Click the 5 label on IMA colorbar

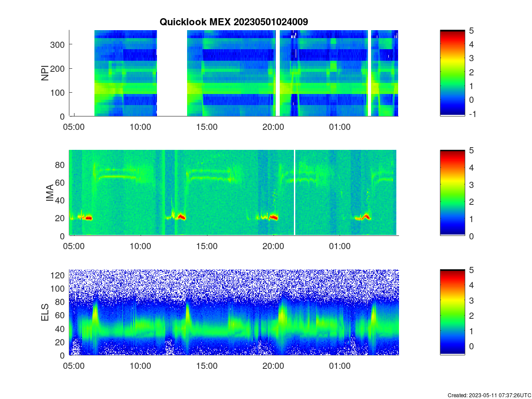click(472, 150)
